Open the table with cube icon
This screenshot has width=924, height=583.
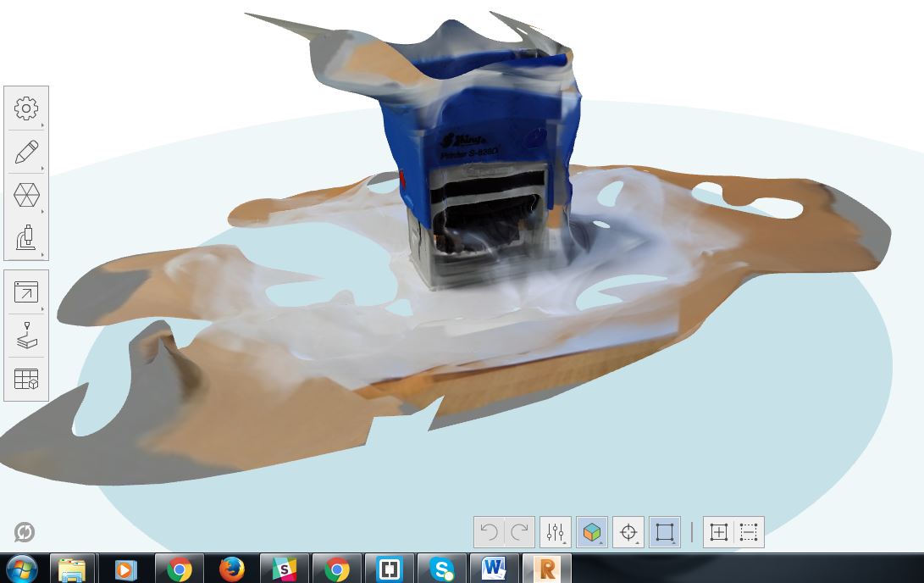coord(26,379)
